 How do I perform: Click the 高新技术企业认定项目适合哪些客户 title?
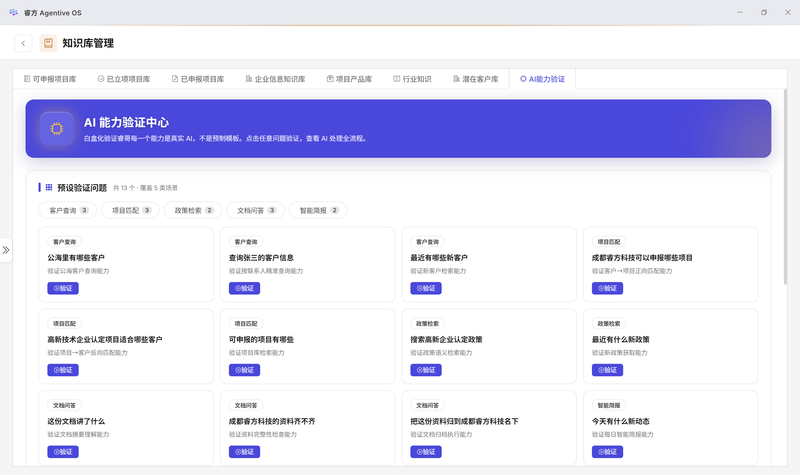(105, 339)
